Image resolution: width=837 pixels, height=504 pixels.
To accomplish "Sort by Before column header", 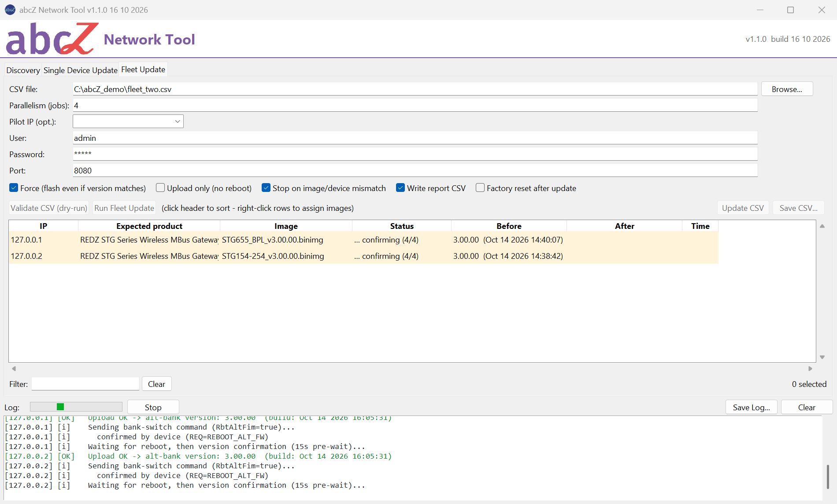I will [x=509, y=226].
